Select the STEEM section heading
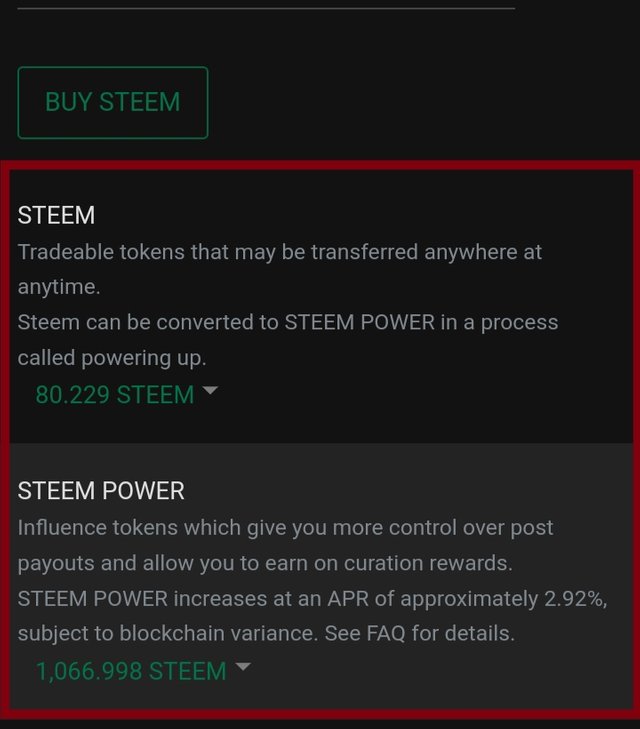The height and width of the screenshot is (729, 640). pos(56,215)
